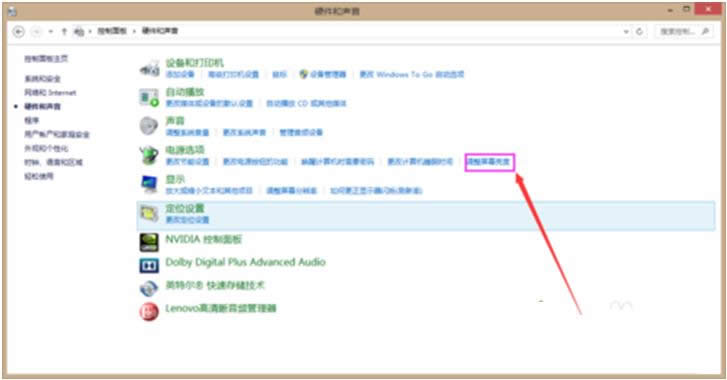Click the Intel Rapid Storage Technology icon
The height and width of the screenshot is (380, 727).
tap(149, 288)
